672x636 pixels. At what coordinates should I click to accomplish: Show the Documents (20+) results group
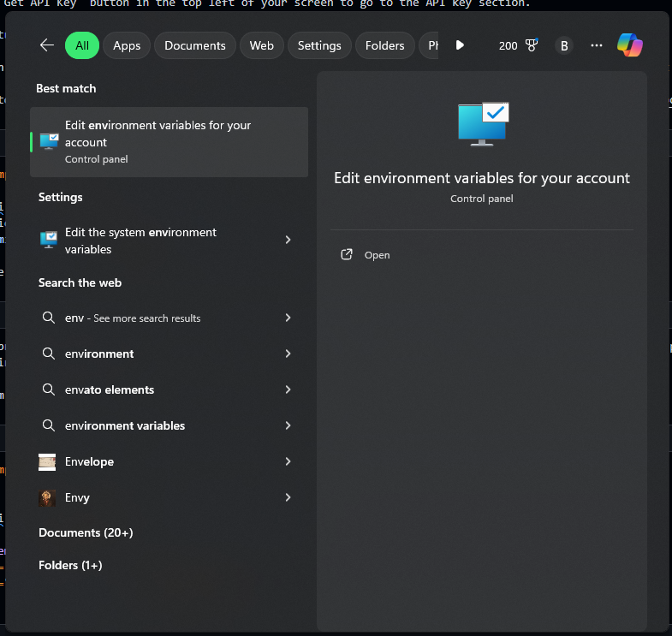[86, 532]
